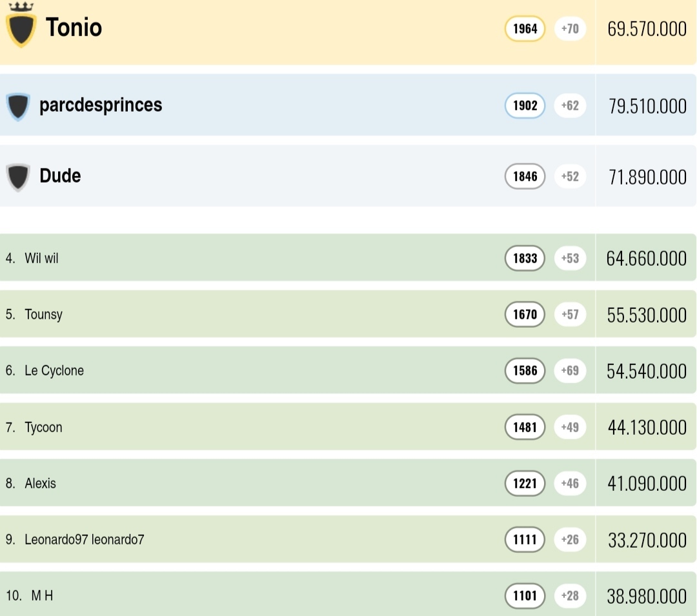The image size is (697, 616).
Task: Click the +70 points gain badge
Action: tap(570, 29)
